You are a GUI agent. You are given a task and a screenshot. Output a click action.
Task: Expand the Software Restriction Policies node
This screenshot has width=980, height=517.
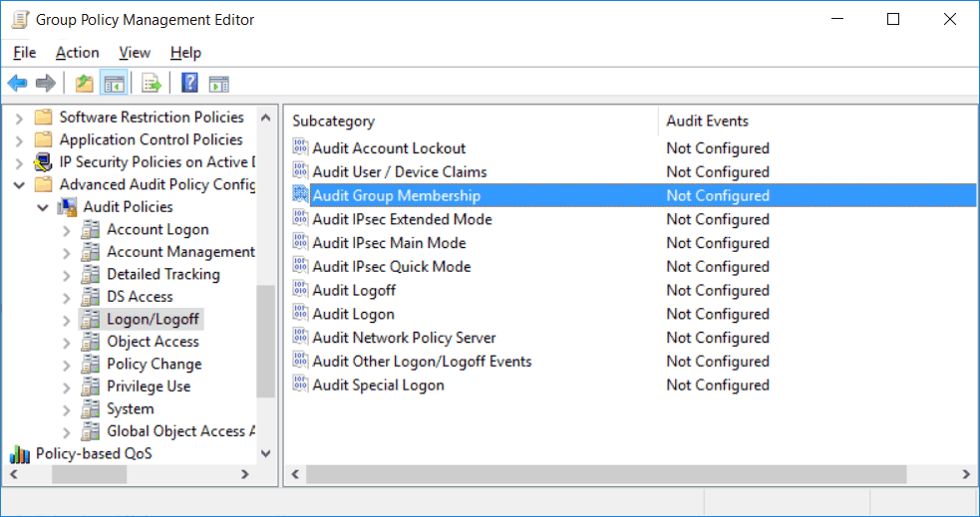[19, 118]
